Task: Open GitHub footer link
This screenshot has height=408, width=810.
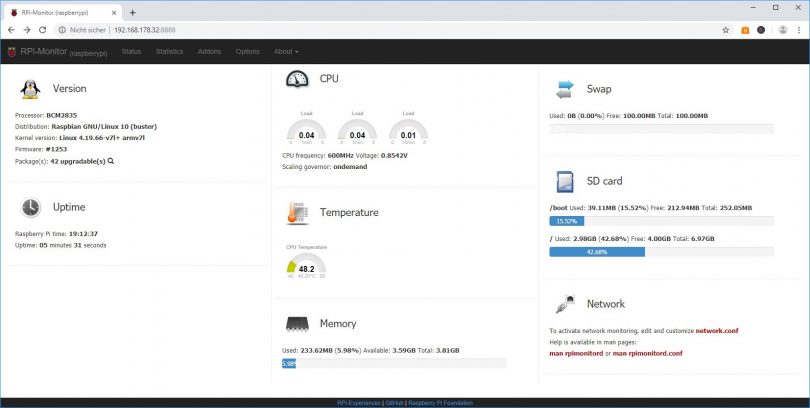Action: coord(394,403)
